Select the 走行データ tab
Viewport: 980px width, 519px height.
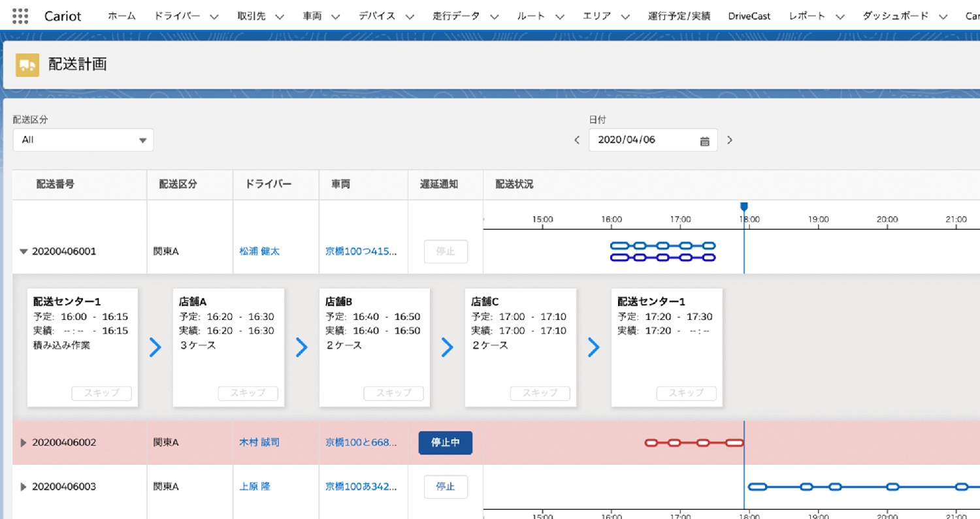tap(456, 16)
